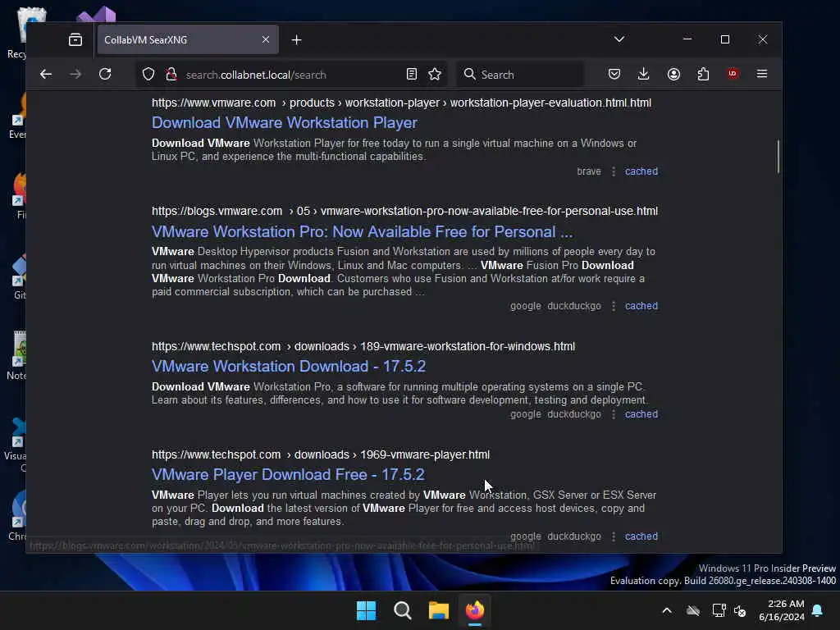Open Windows Start menu

367,610
